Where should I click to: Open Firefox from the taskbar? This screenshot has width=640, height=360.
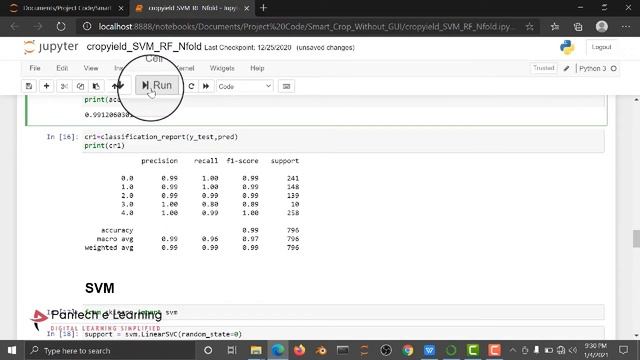300,350
